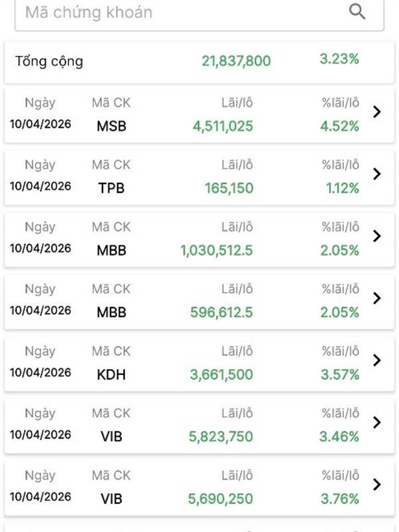Select KDH profit amount 3,661,500
The height and width of the screenshot is (532, 399).
[221, 374]
